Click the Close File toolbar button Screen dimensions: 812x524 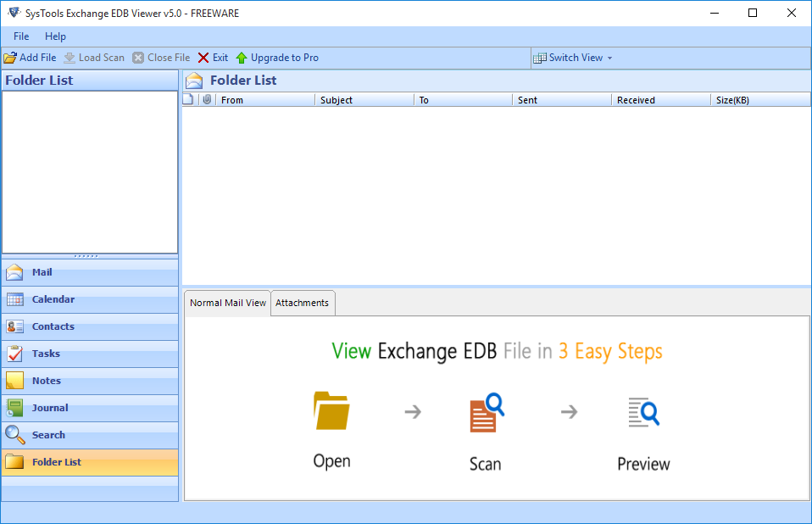161,58
